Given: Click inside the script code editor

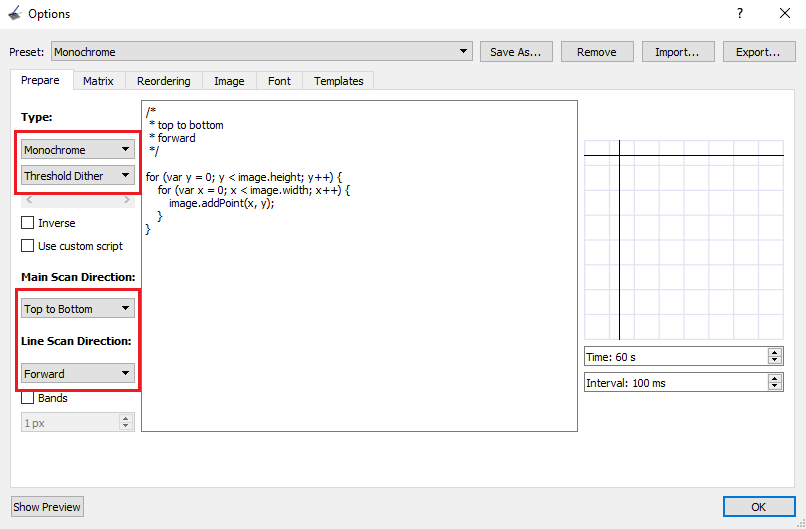Looking at the screenshot, I should point(359,266).
